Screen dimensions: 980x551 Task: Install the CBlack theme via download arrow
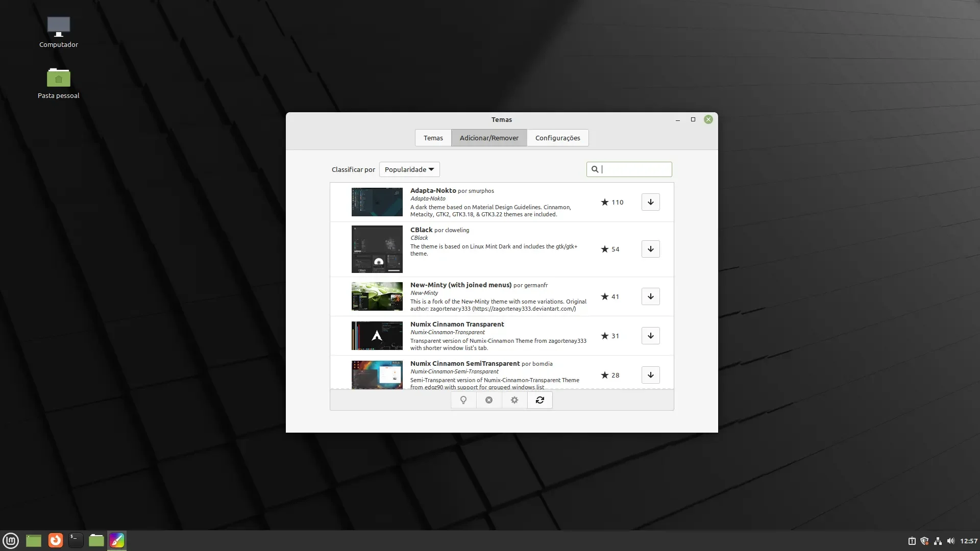[x=650, y=249]
